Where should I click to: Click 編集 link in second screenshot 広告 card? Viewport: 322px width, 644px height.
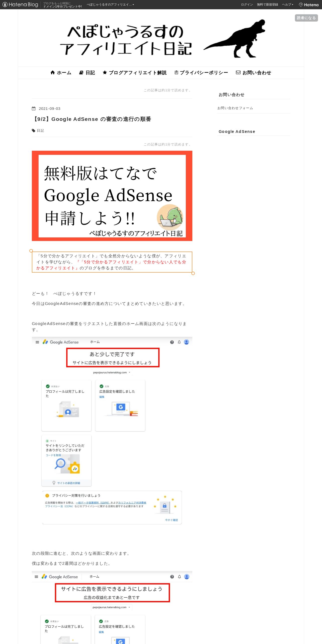pyautogui.click(x=101, y=632)
